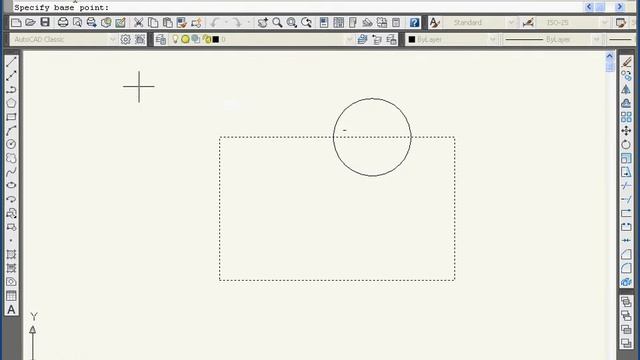This screenshot has height=360, width=640.
Task: Make Object's Layer Current
Action: click(362, 39)
